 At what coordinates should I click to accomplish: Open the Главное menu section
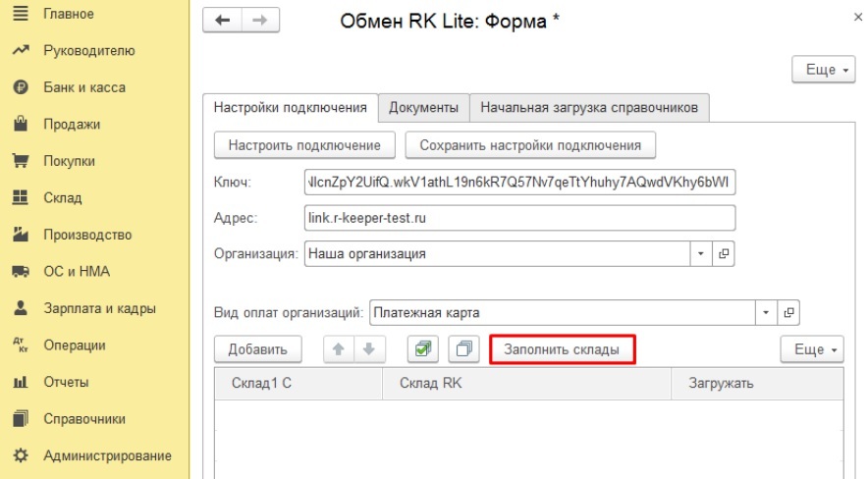point(69,14)
